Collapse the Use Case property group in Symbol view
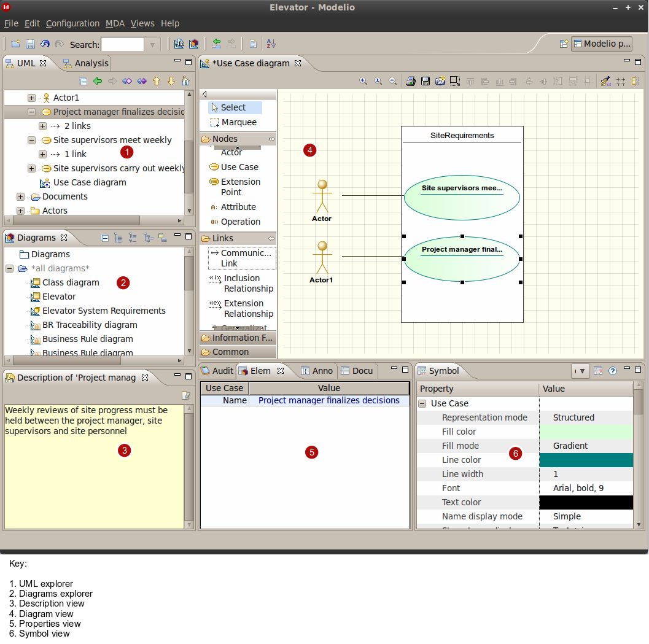Viewport: 649px width, 644px height. click(x=422, y=403)
